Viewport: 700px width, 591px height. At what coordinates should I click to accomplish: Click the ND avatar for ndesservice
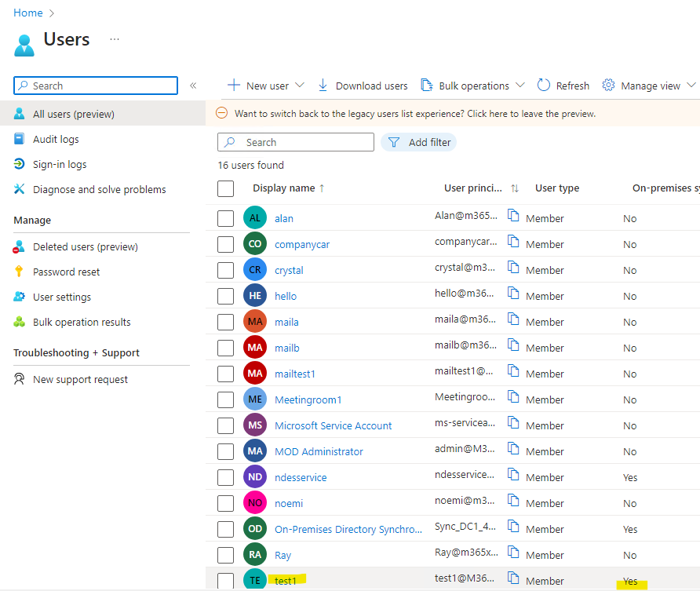255,476
